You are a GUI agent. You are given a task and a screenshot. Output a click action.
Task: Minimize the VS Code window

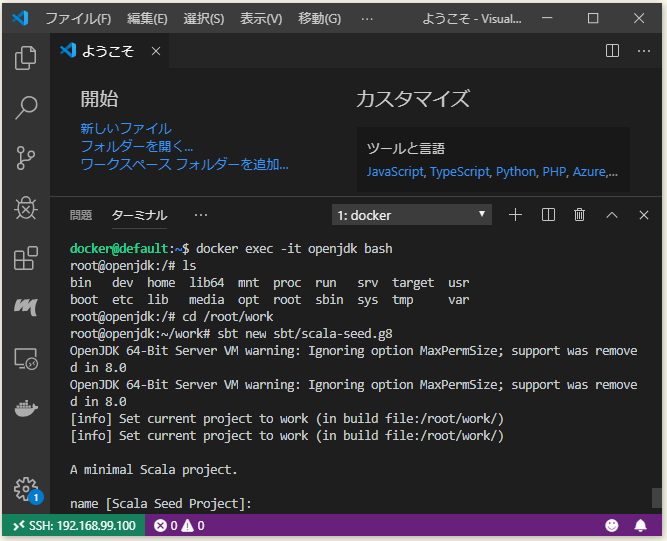tap(547, 18)
